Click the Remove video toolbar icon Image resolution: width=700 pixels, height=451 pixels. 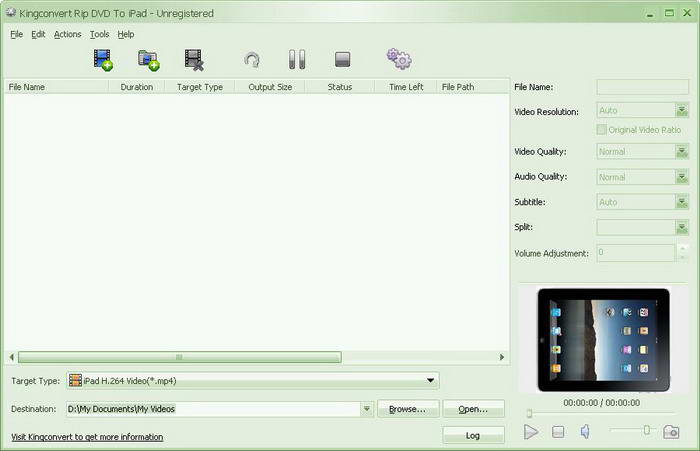(194, 60)
